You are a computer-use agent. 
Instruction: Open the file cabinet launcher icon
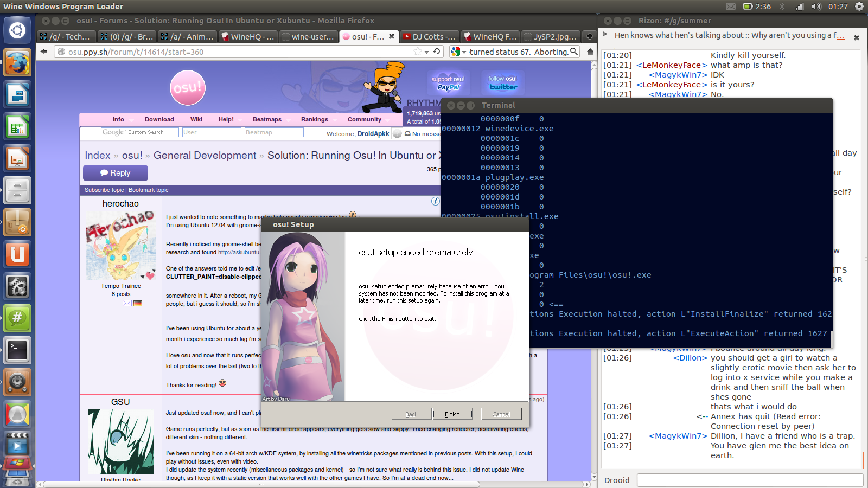pos(17,190)
